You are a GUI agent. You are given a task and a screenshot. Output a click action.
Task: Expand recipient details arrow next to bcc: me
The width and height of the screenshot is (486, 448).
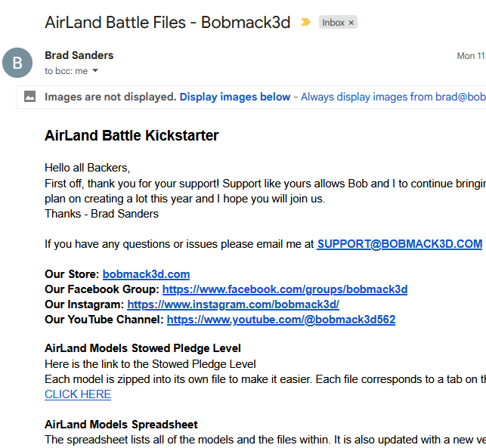95,71
